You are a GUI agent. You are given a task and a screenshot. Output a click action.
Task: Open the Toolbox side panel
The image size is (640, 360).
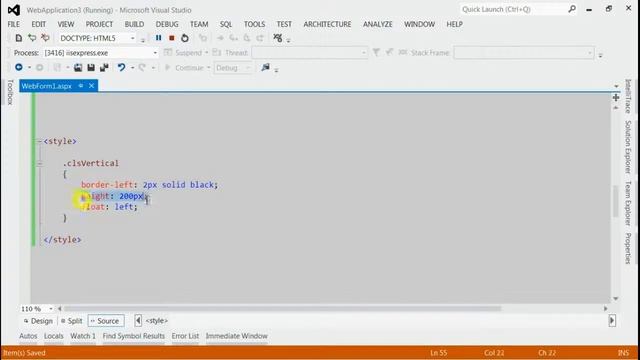[x=10, y=92]
